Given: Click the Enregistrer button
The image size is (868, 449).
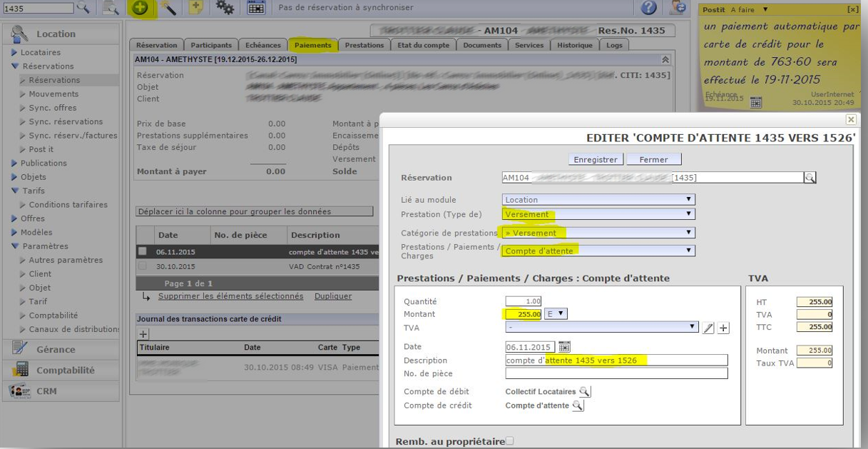Looking at the screenshot, I should click(596, 159).
